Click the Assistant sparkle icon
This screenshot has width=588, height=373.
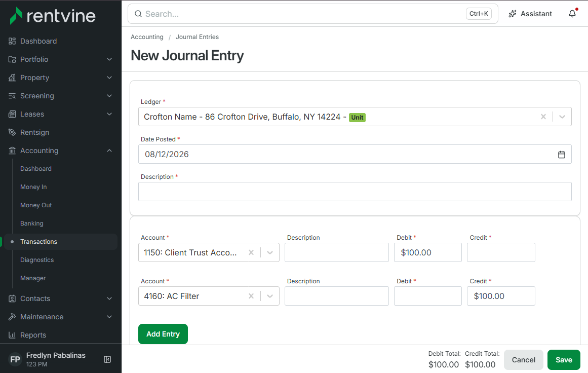(512, 14)
